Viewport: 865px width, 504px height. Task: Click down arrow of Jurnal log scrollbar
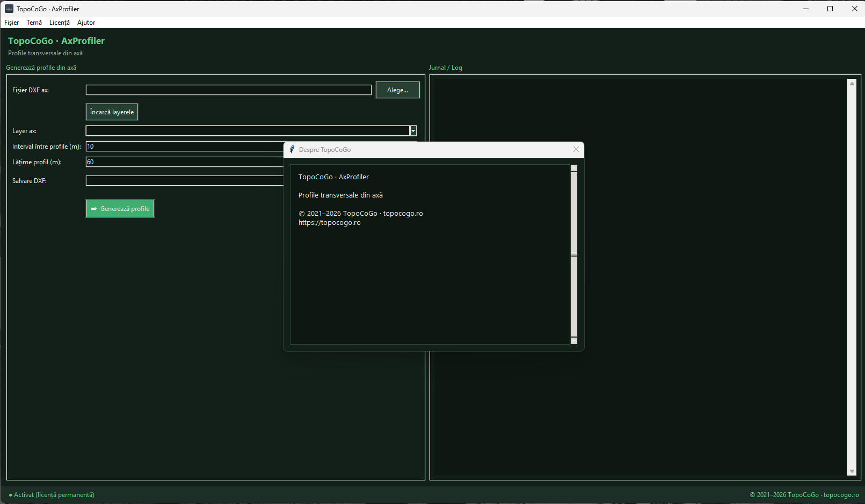[x=852, y=471]
